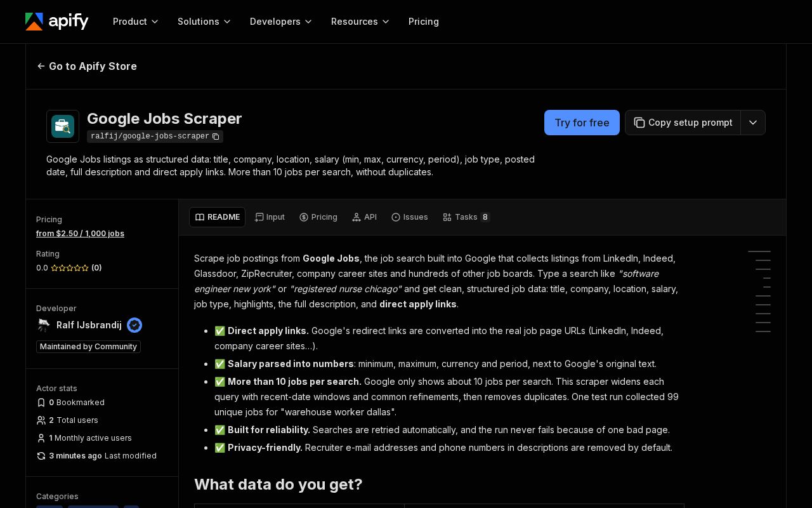Click the Ralf IJsbrandij developer name
Viewport: 812px width, 508px height.
89,325
